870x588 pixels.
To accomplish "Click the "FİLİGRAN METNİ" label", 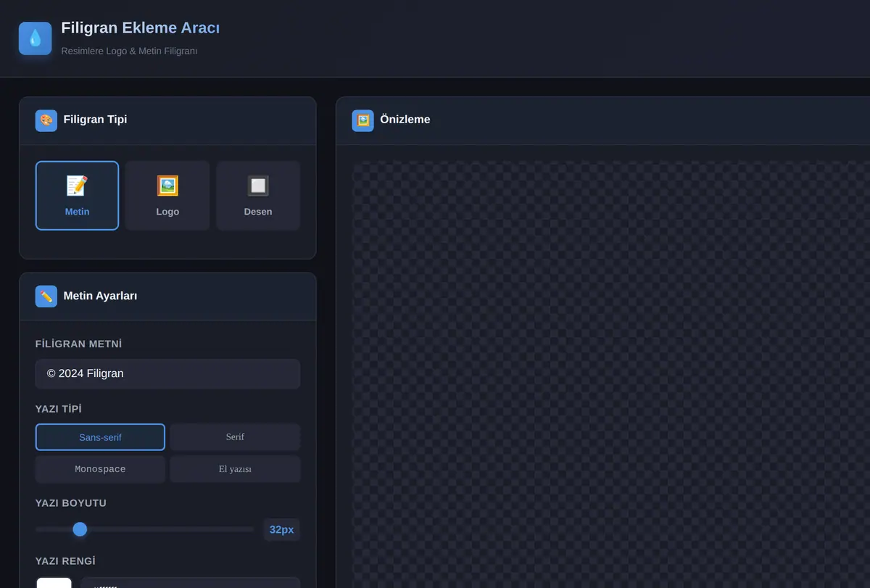I will (x=80, y=344).
